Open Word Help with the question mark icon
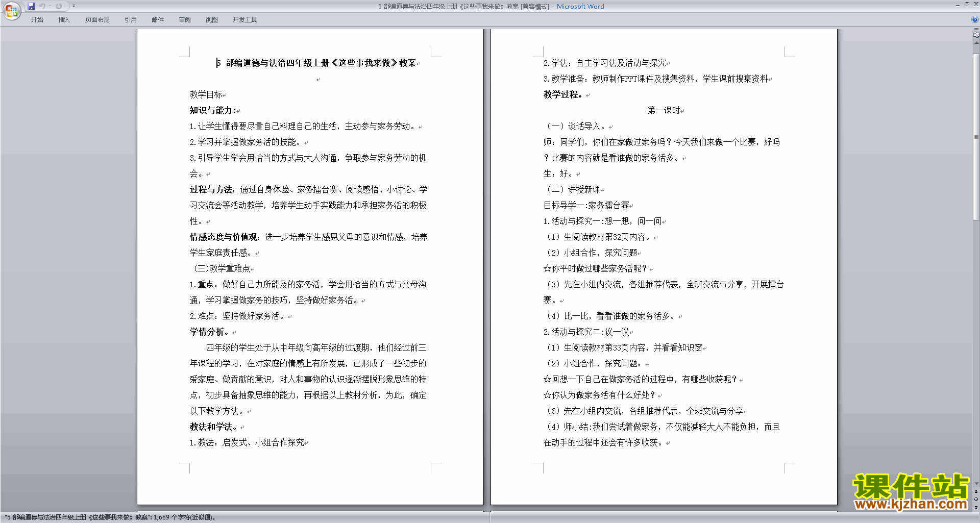 click(x=975, y=19)
